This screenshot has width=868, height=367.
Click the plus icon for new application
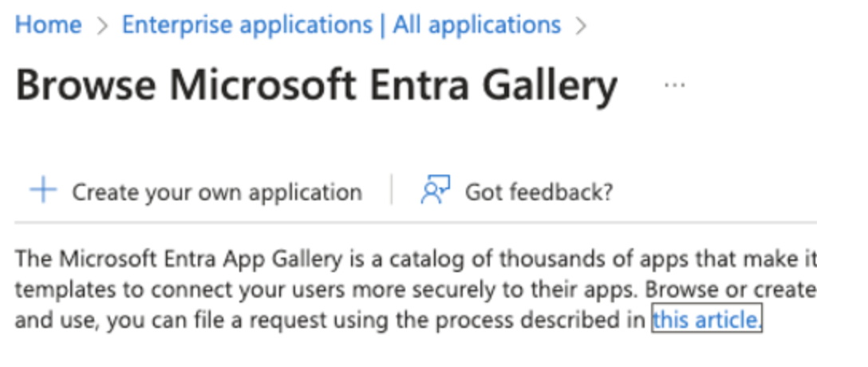(x=43, y=191)
